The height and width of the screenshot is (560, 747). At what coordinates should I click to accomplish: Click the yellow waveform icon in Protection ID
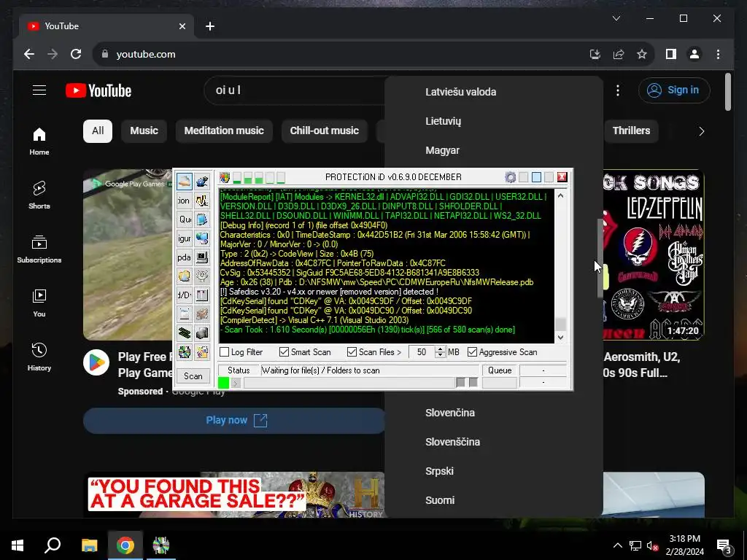click(x=202, y=201)
